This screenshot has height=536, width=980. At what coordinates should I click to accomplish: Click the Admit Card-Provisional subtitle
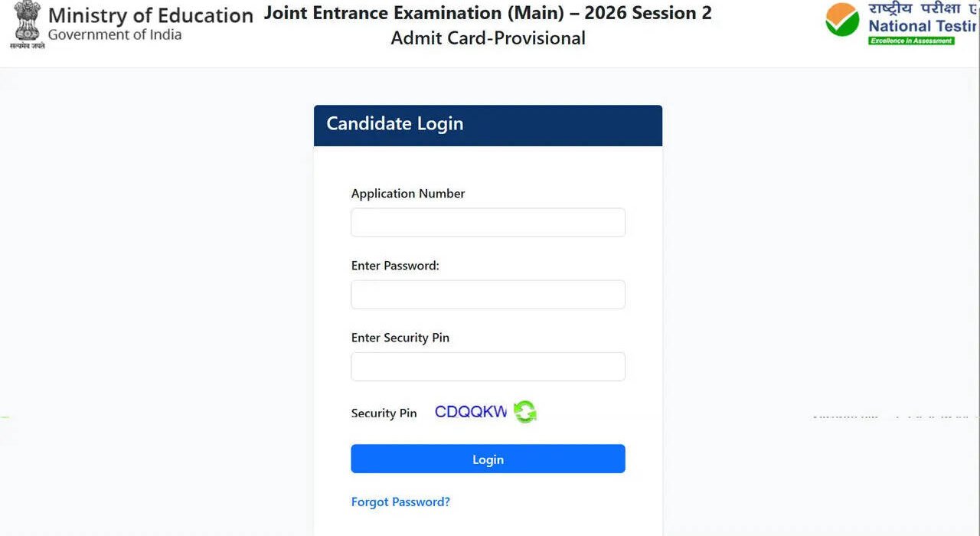[x=488, y=38]
